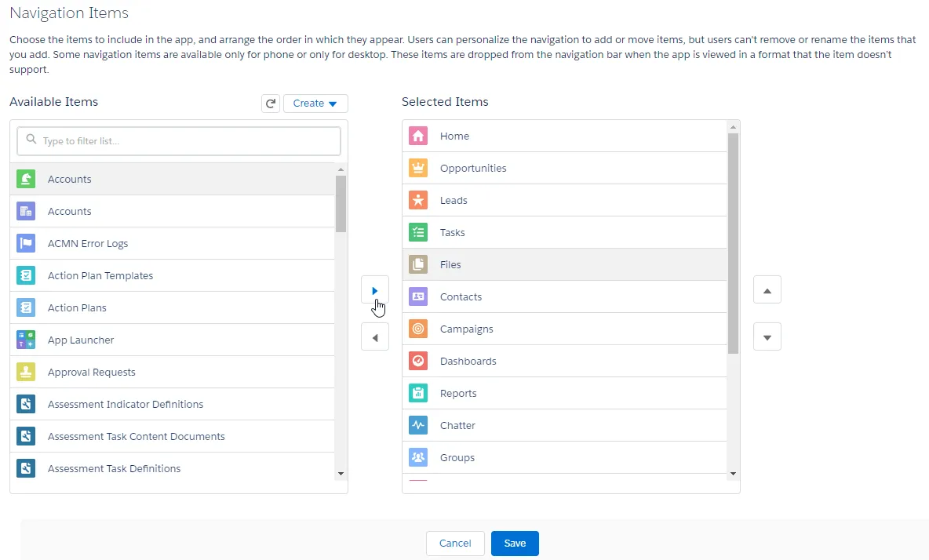This screenshot has height=560, width=929.
Task: Click the App Launcher icon
Action: tap(26, 340)
